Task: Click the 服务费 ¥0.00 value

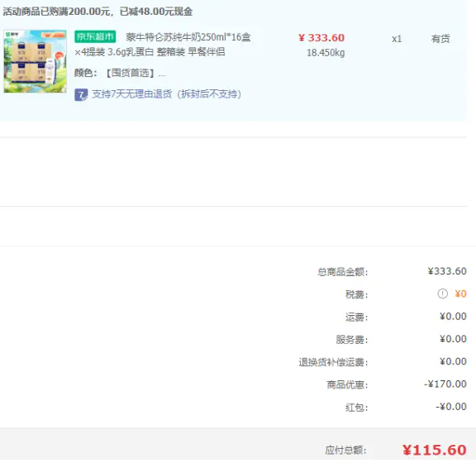Action: [x=453, y=339]
